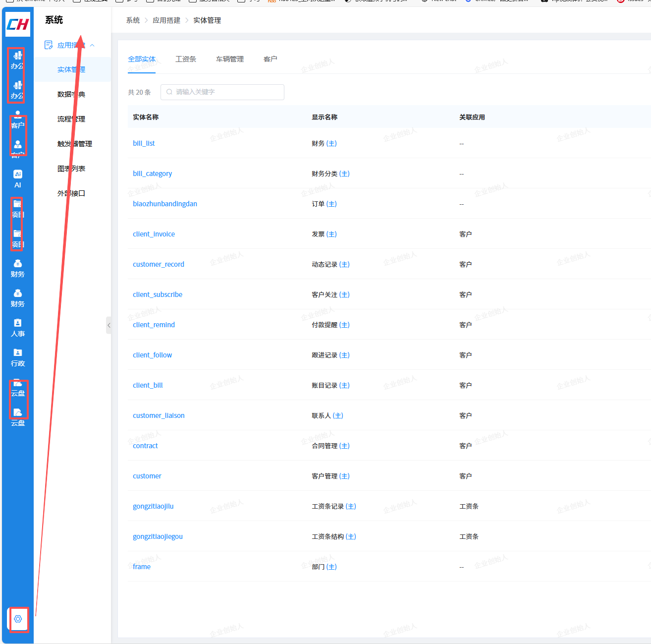Open the AI module in the sidebar
Screen dimensions: 651x644
(x=18, y=178)
